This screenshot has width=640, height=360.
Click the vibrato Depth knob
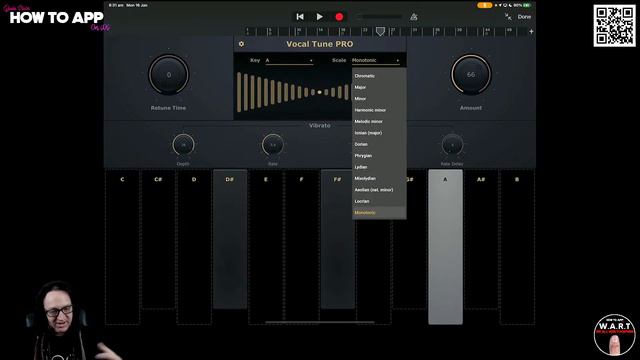[183, 145]
